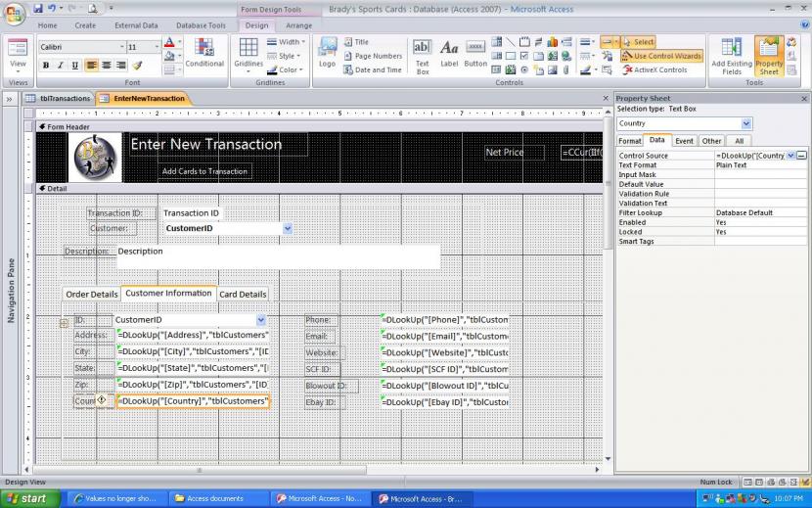
Task: Click the Logo insert icon
Action: click(x=327, y=53)
